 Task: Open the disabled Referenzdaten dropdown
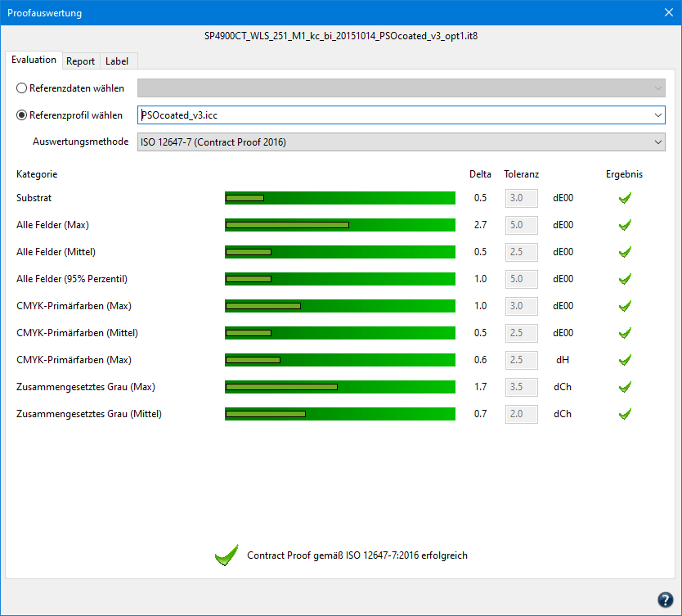(x=658, y=88)
